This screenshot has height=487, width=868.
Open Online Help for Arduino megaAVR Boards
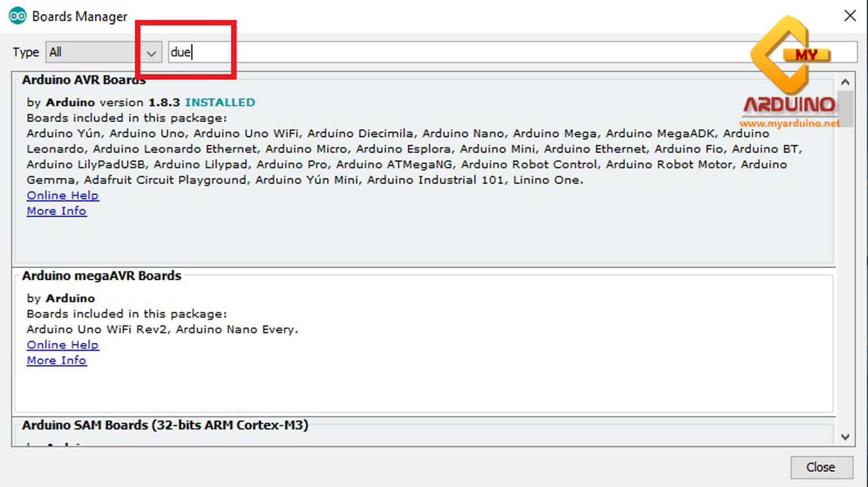coord(62,345)
